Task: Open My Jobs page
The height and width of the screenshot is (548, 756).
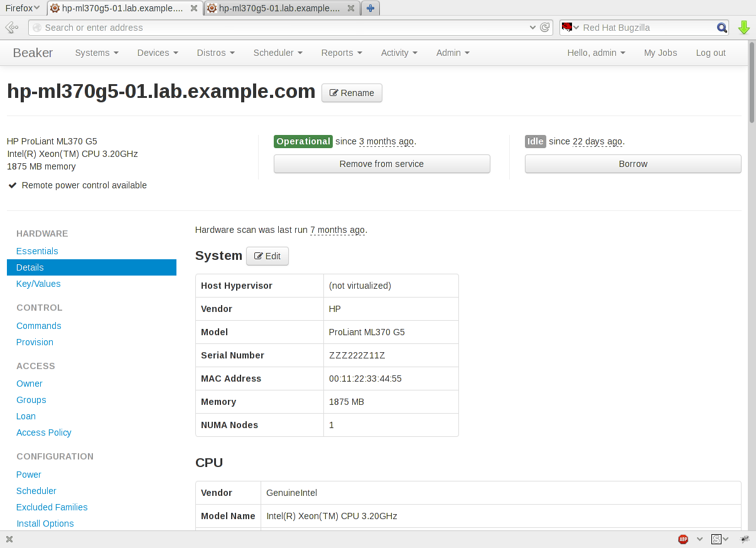Action: (661, 53)
